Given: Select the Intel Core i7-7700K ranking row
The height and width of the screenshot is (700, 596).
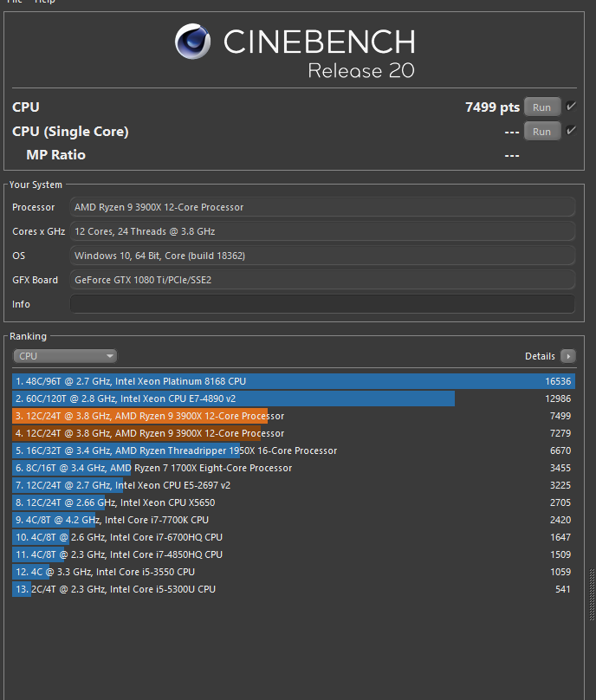Looking at the screenshot, I should [x=294, y=520].
